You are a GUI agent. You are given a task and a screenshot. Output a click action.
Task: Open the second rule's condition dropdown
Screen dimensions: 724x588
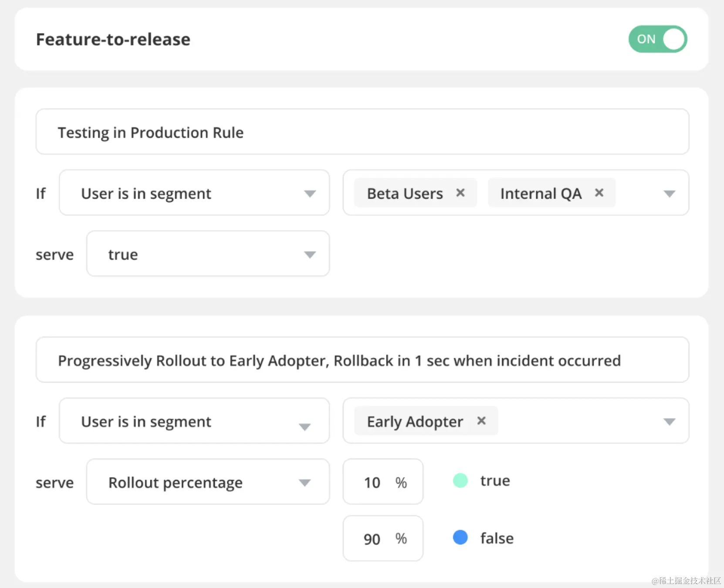[194, 421]
